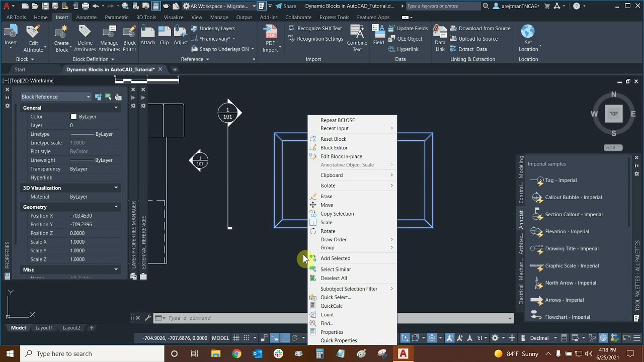Launch the Create Block tool

(61, 39)
